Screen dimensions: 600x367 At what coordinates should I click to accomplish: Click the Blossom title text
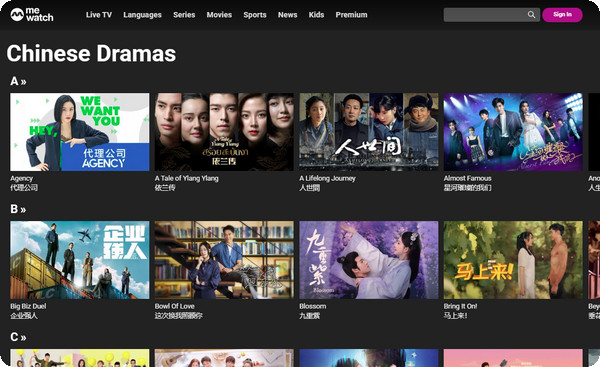(x=313, y=306)
